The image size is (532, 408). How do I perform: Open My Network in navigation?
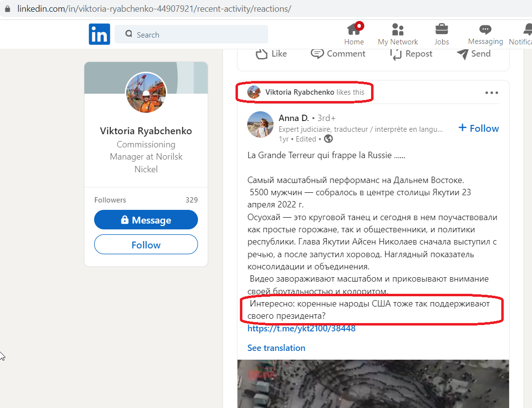point(397,34)
